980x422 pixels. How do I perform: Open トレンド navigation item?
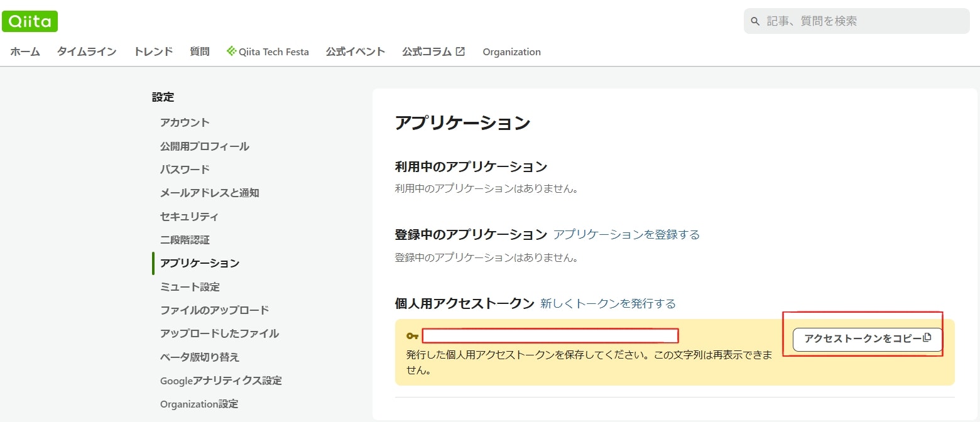(153, 52)
